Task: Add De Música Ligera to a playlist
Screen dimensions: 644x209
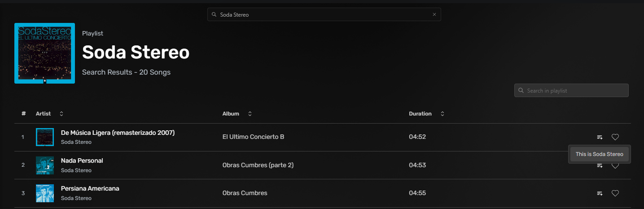Action: click(x=600, y=137)
